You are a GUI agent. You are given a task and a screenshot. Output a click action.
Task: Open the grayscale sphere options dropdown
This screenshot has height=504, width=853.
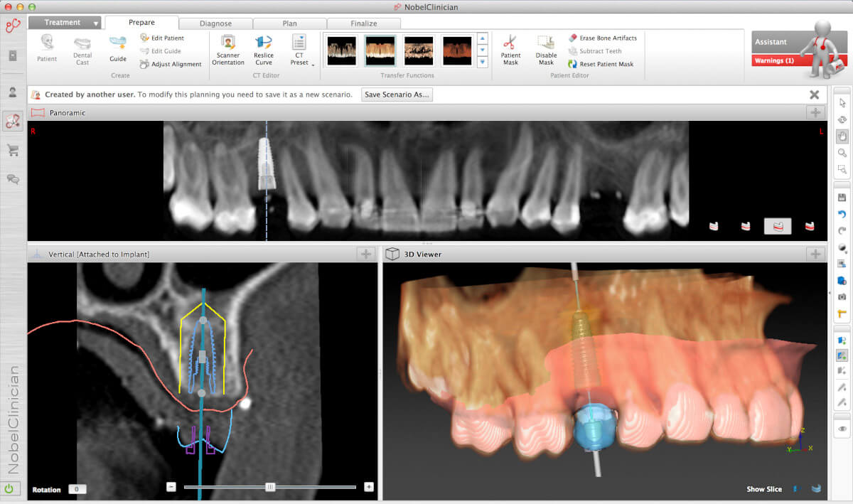842,247
